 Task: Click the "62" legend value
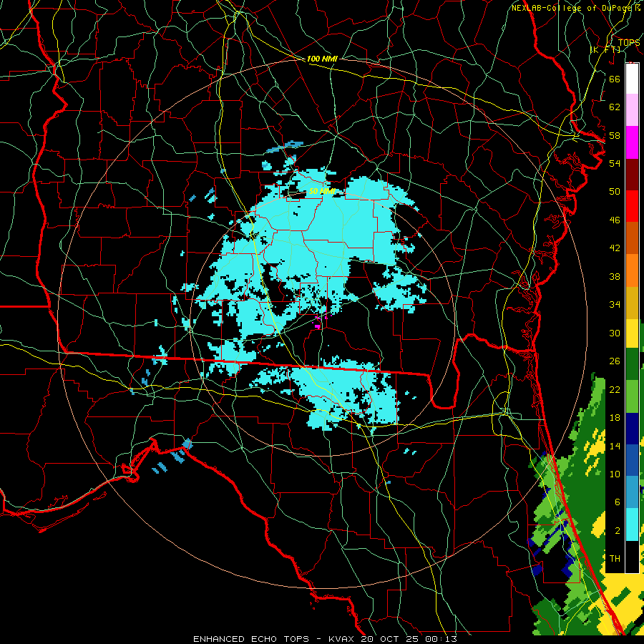point(615,107)
